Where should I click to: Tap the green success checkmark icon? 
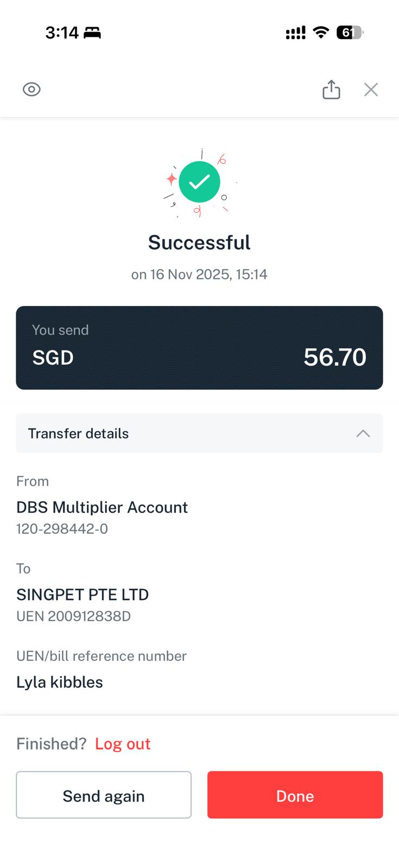[199, 182]
